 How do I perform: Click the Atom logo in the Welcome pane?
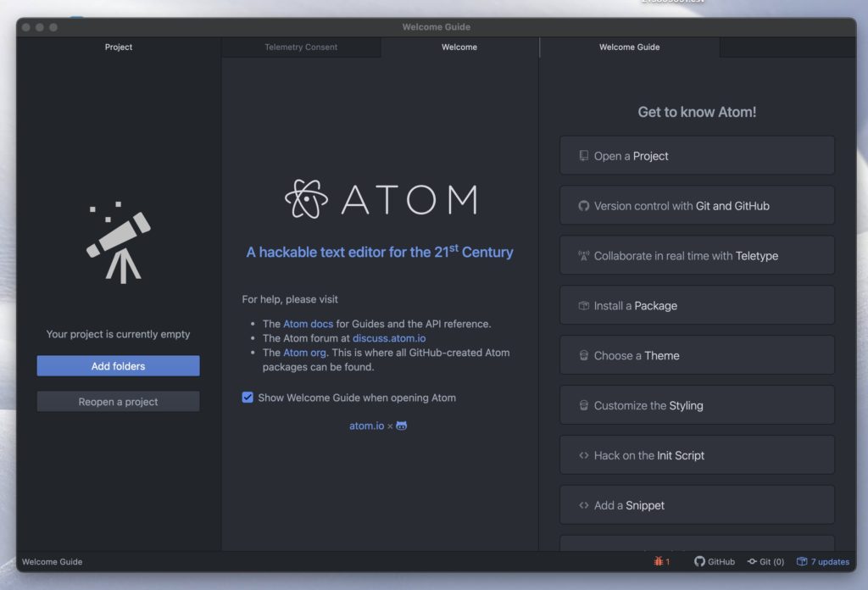381,199
